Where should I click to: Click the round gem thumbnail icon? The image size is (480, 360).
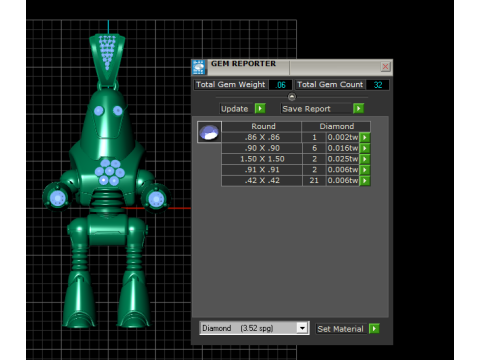pos(209,132)
